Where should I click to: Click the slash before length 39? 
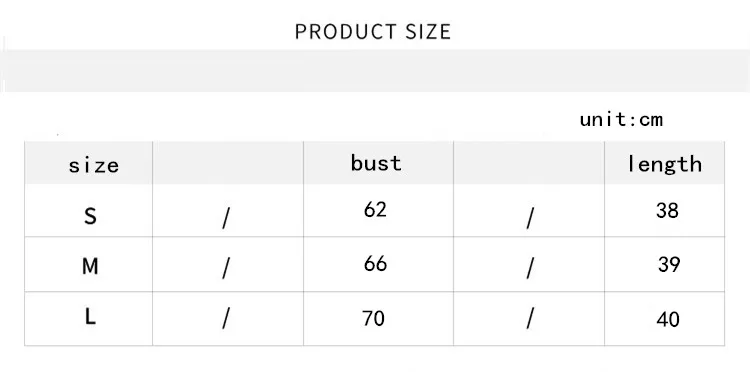coord(529,268)
